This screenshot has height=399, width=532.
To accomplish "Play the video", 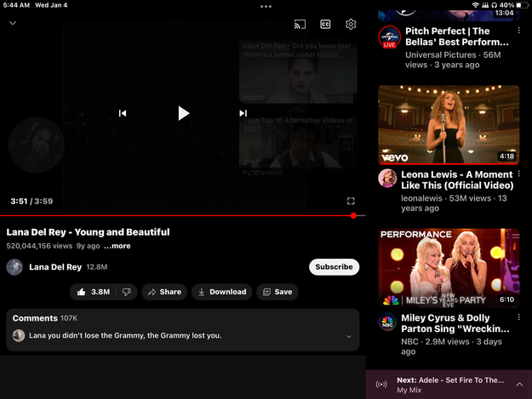I will [183, 113].
